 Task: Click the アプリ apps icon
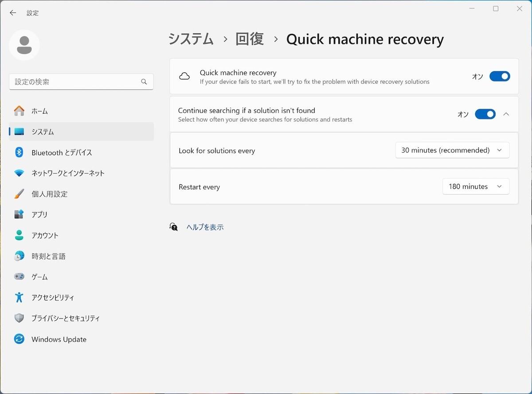tap(19, 214)
